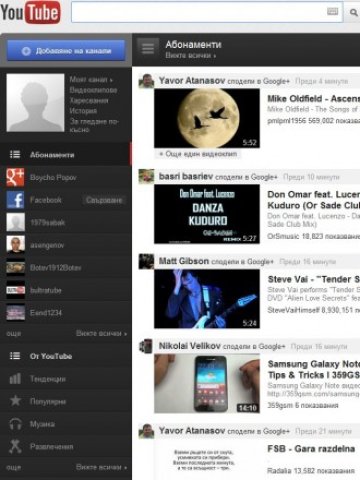
Task: Open the Видеоклипове link
Action: (x=93, y=90)
